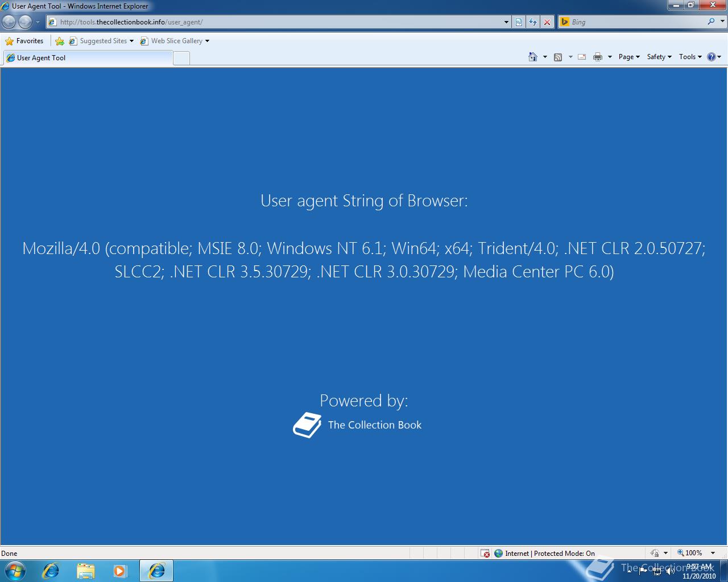
Task: Click the privacy report status icon
Action: coord(655,553)
